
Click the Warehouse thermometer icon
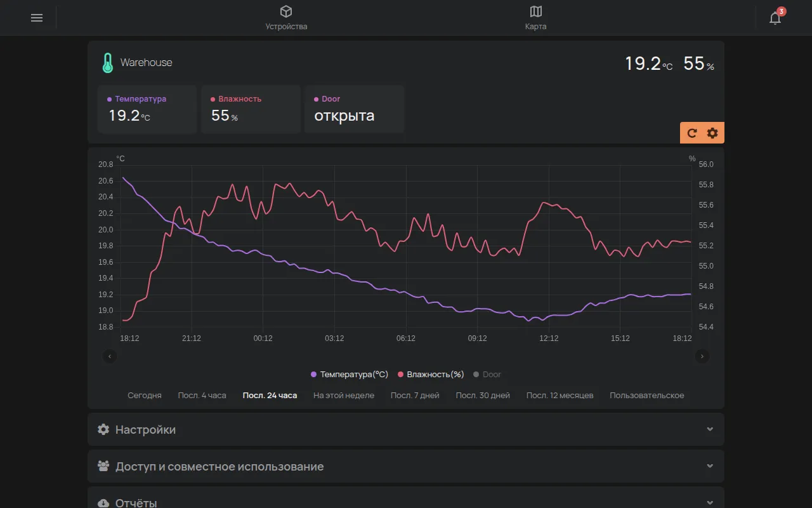(x=107, y=63)
